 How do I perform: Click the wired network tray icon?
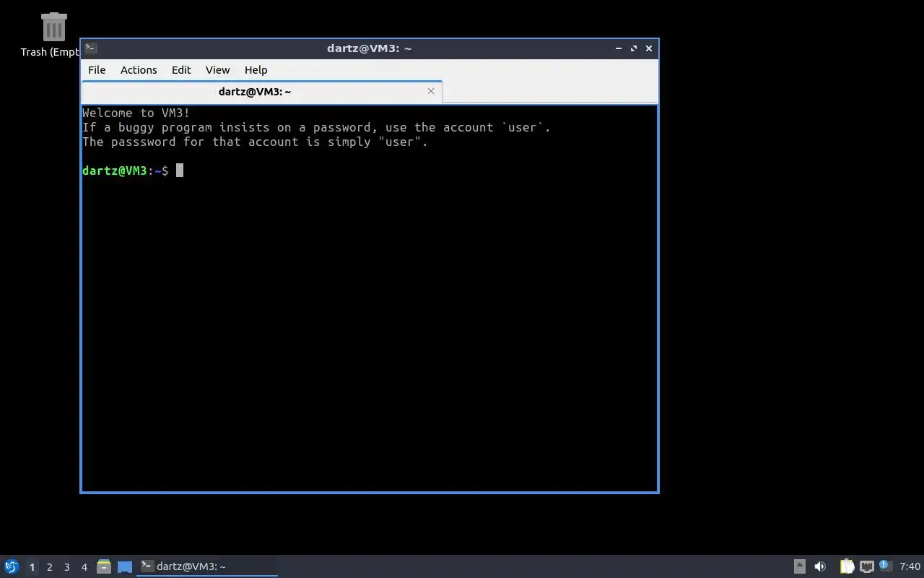coord(867,566)
